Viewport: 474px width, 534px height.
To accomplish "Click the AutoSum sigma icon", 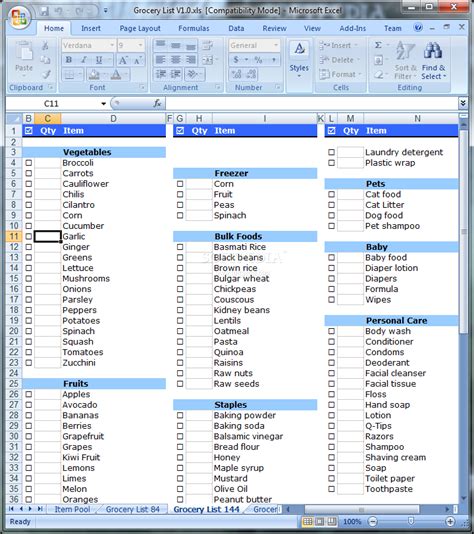I will (x=378, y=45).
